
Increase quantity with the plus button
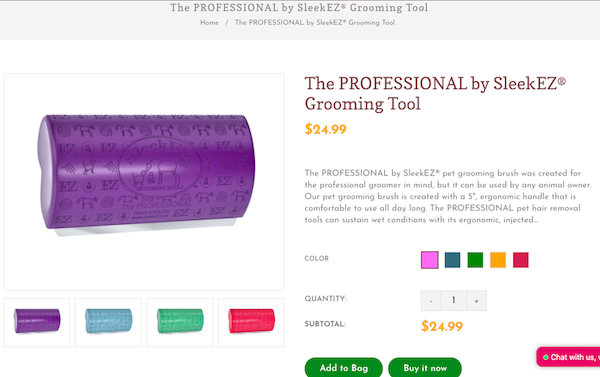coord(476,301)
